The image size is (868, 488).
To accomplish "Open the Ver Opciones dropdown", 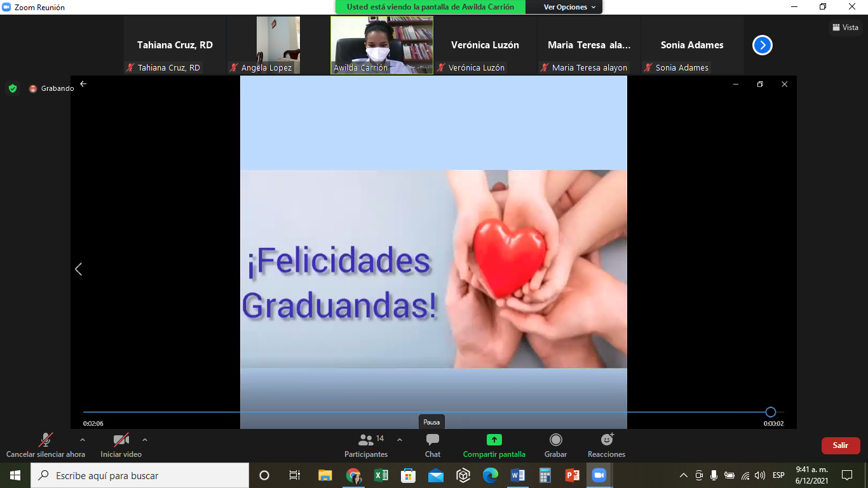I will pos(569,7).
